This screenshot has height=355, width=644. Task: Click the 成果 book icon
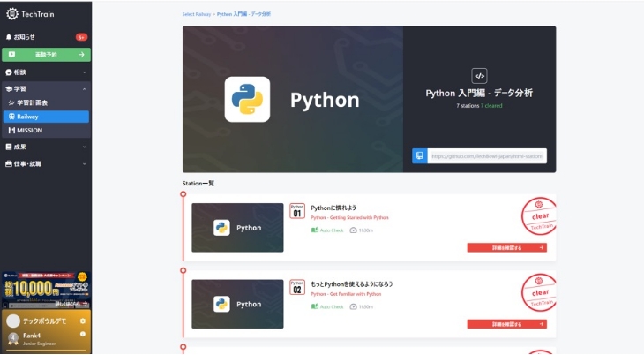[x=9, y=147]
